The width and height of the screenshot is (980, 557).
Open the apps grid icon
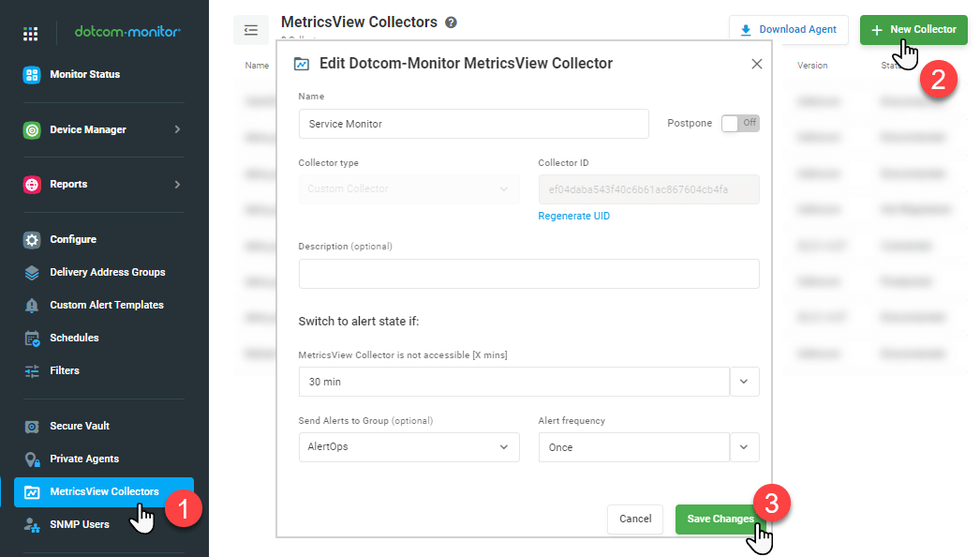(31, 33)
